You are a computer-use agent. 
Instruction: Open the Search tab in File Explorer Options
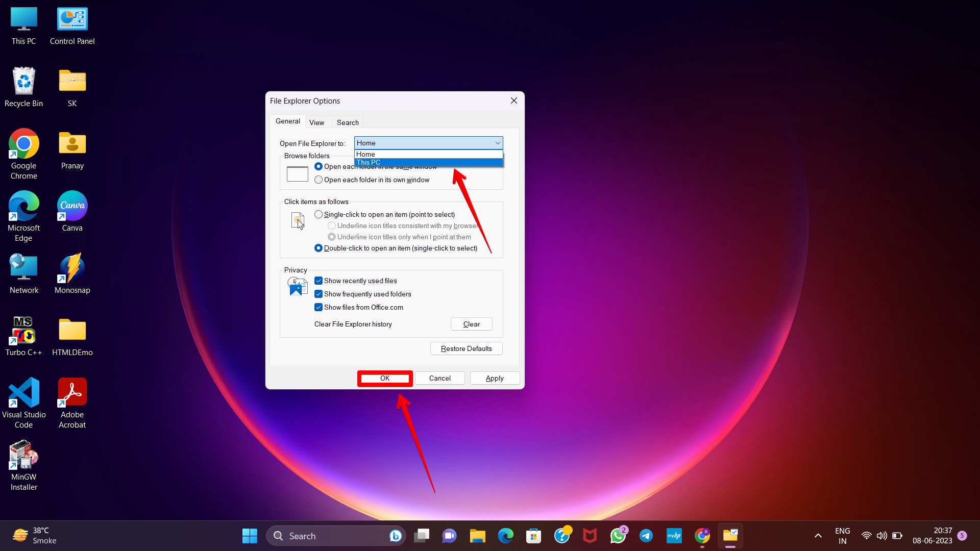(x=347, y=122)
